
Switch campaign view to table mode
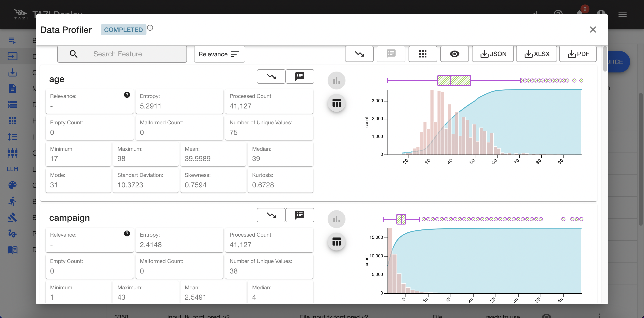point(337,242)
